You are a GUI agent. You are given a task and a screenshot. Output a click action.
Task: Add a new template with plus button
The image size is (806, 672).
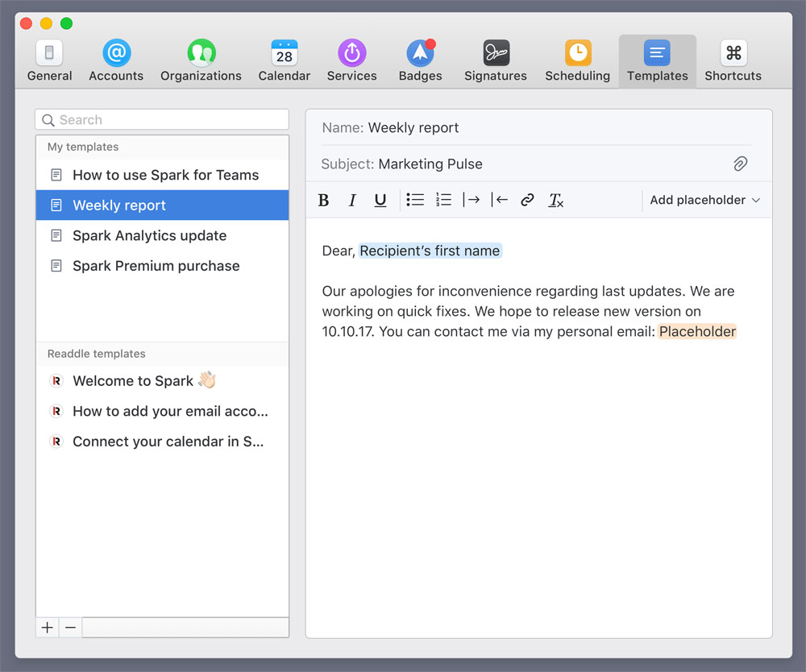48,628
